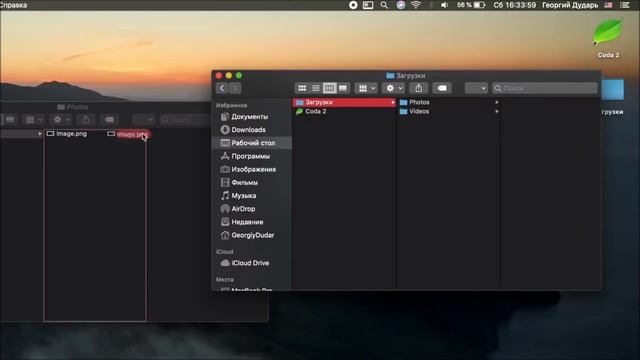Screen dimensions: 640x360
Task: Select first image.png in Photos window
Action: point(71,133)
